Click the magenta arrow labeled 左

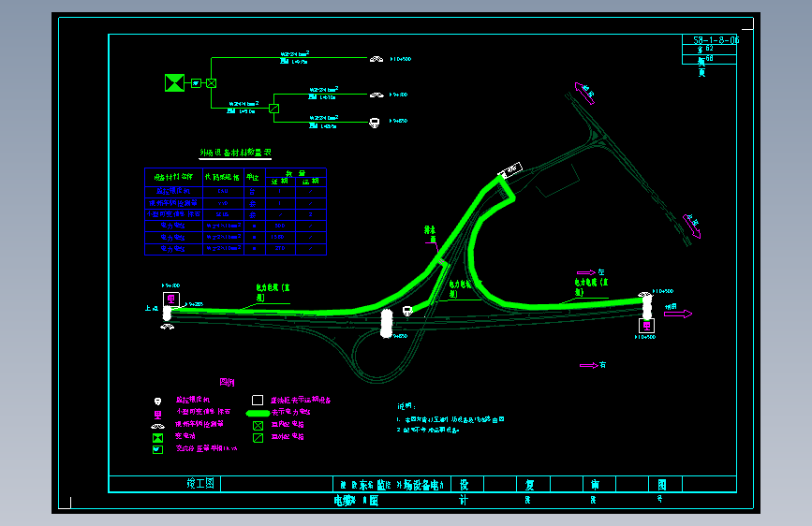(x=586, y=272)
